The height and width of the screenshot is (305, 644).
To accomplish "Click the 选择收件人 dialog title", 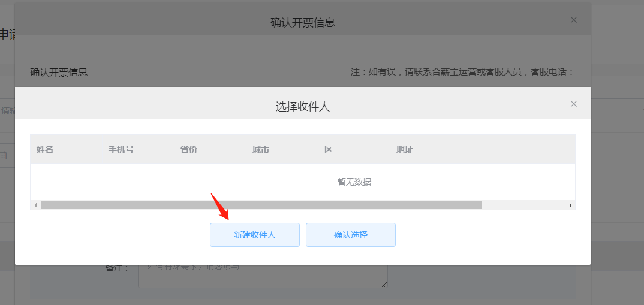I will [x=303, y=107].
